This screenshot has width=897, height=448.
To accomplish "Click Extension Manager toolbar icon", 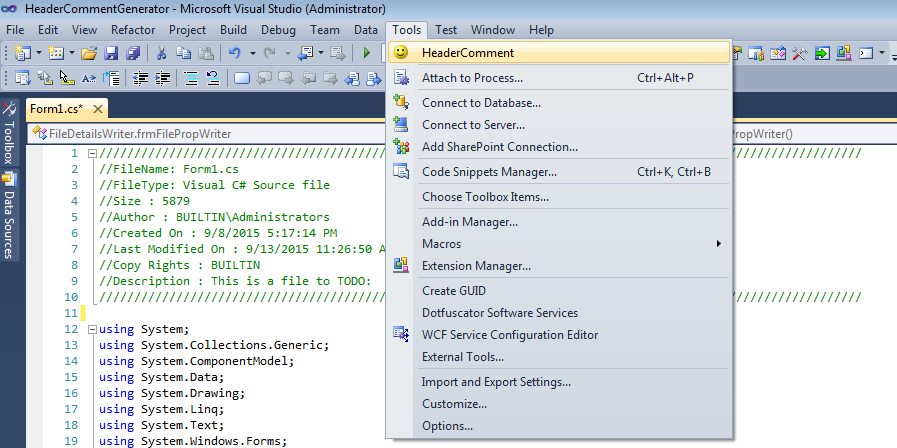I will click(844, 53).
